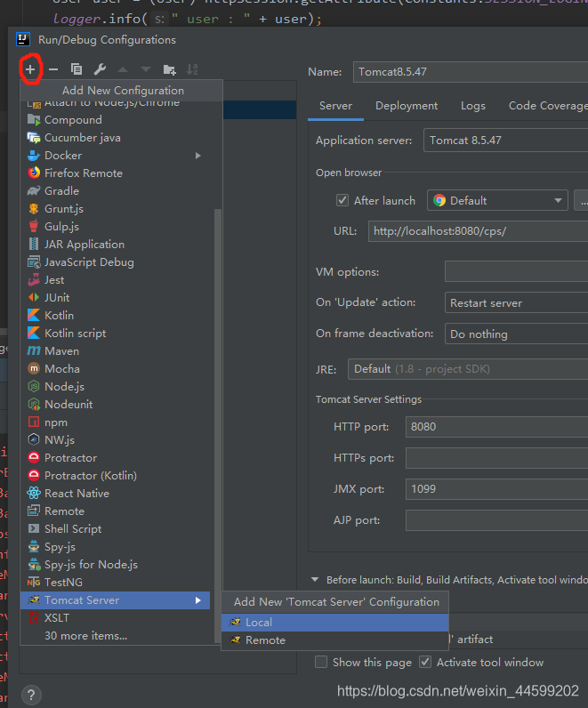
Task: Click the plus Add New Configuration icon
Action: (x=30, y=69)
